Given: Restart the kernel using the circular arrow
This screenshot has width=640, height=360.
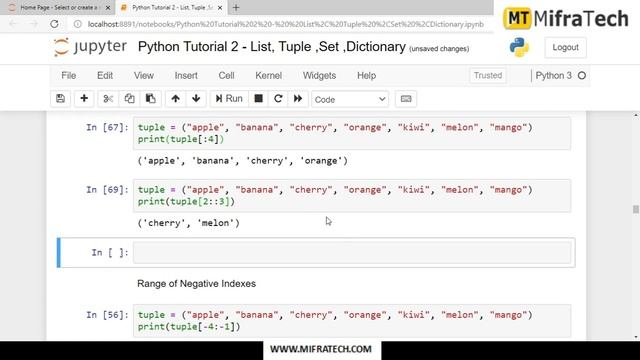Looking at the screenshot, I should point(278,99).
